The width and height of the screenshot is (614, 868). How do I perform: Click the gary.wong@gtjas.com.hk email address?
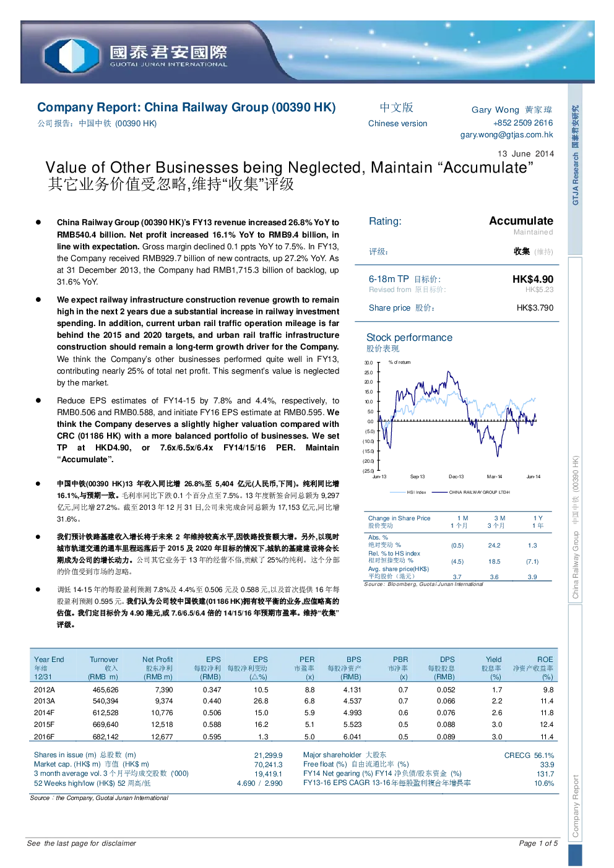(x=506, y=134)
